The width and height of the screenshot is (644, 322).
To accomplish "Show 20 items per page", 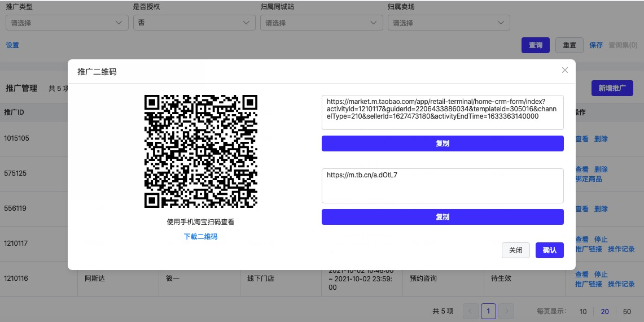I will [x=604, y=311].
